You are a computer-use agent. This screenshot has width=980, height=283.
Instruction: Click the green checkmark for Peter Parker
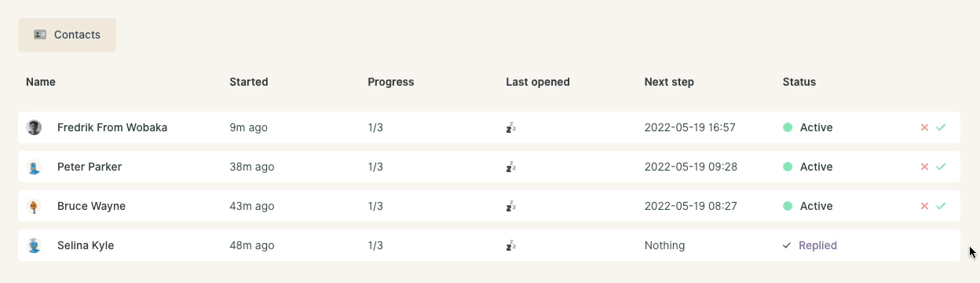point(941,167)
